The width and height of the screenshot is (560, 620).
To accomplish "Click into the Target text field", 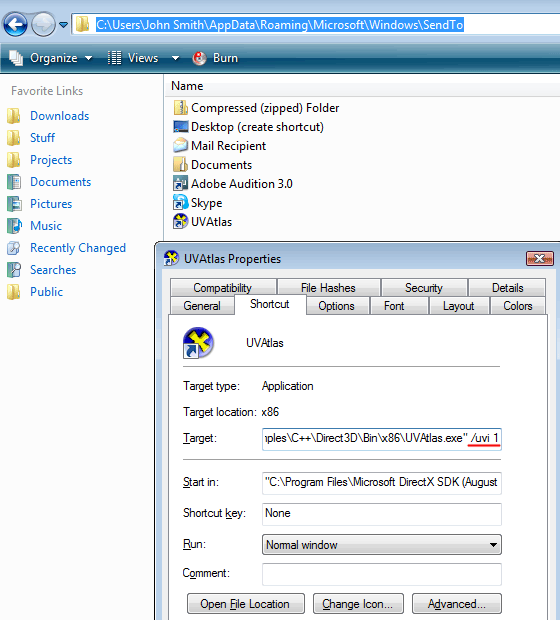I will pyautogui.click(x=382, y=439).
